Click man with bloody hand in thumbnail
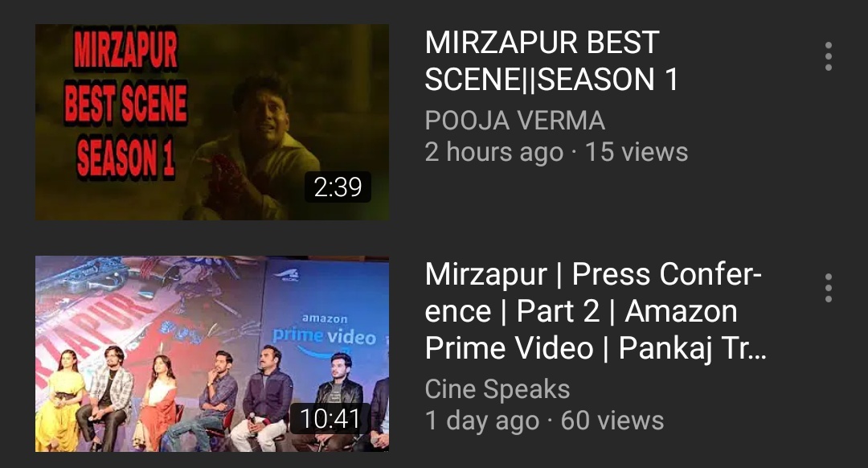Viewport: 868px width, 468px height. tap(252, 150)
